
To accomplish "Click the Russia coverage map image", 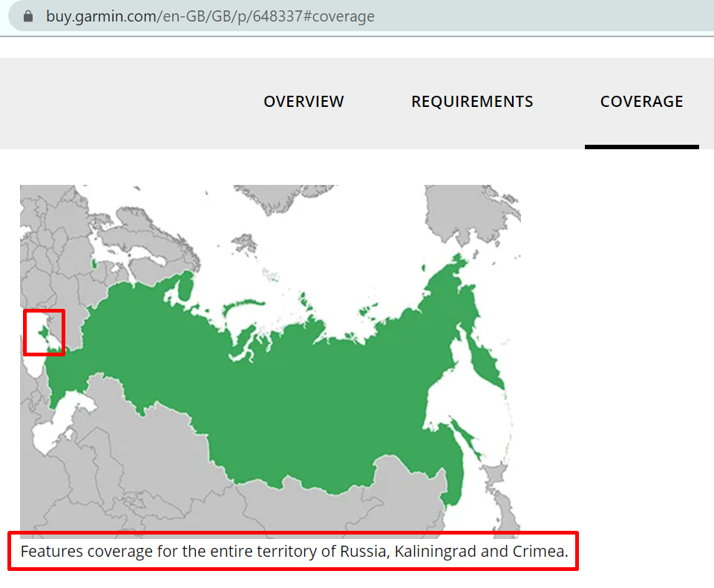I will pyautogui.click(x=270, y=362).
